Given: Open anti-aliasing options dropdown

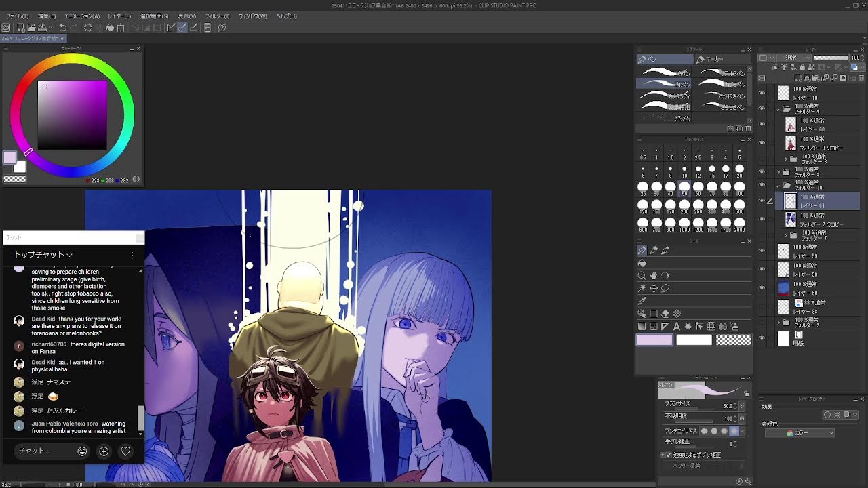Looking at the screenshot, I should click(742, 431).
